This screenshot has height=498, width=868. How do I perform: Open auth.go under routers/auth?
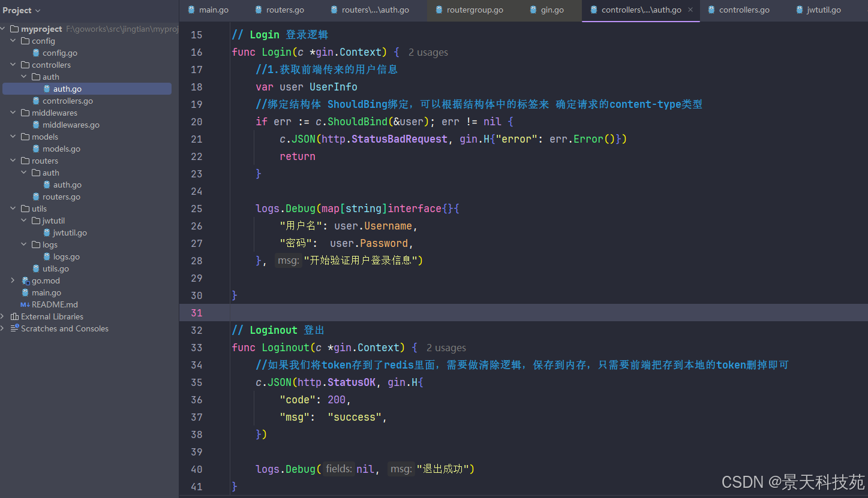[67, 185]
